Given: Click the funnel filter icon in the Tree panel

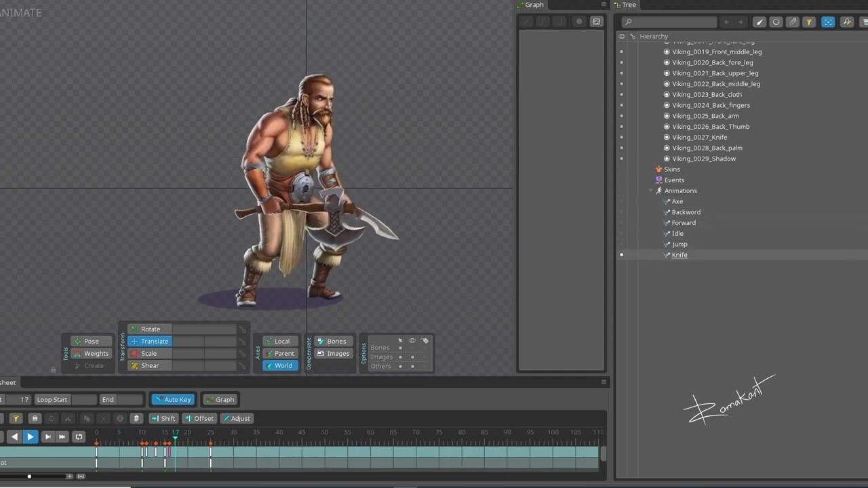Looking at the screenshot, I should [809, 22].
